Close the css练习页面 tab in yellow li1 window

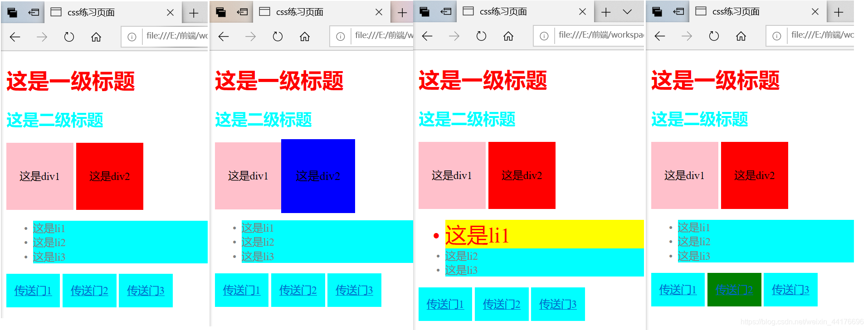click(x=582, y=12)
